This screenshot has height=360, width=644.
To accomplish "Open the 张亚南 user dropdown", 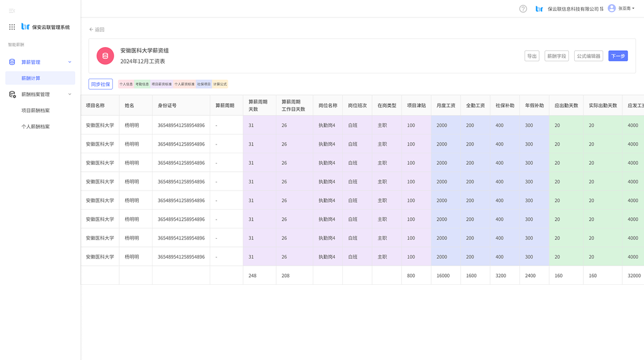I will [x=626, y=9].
